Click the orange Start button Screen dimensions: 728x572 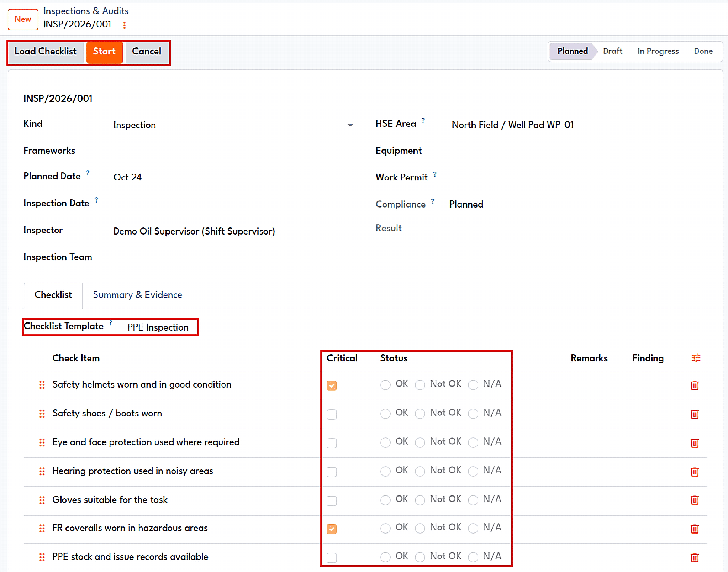pos(104,52)
